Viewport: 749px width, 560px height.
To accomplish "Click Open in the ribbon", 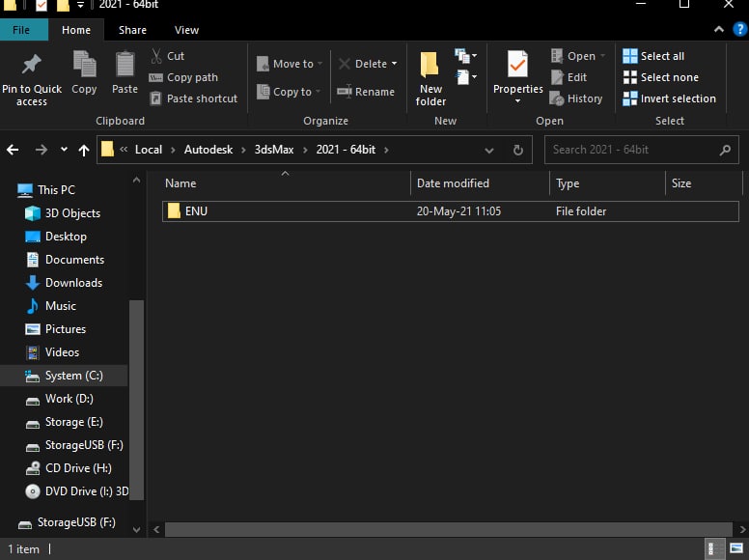I will 577,56.
